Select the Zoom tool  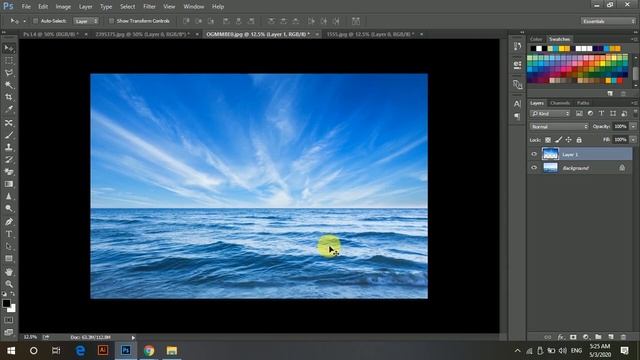(9, 284)
